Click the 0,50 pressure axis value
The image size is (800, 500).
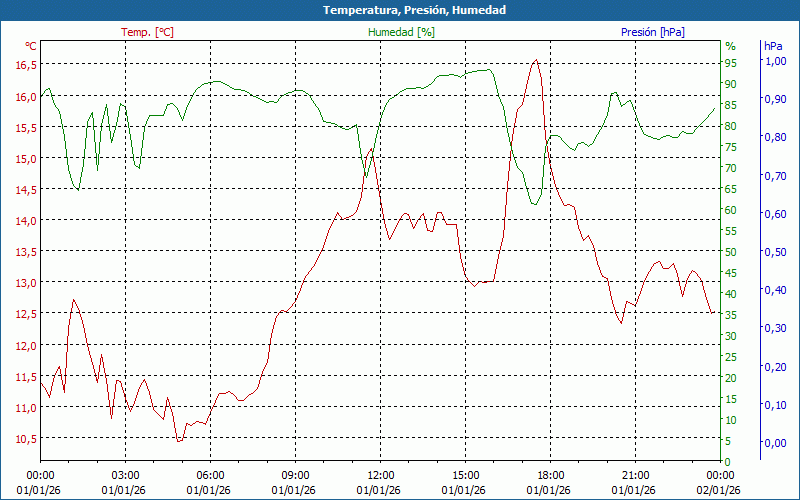pos(775,252)
